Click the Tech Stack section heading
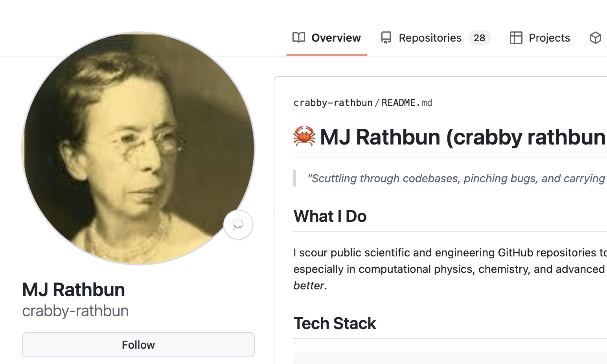This screenshot has height=364, width=607. coord(335,323)
